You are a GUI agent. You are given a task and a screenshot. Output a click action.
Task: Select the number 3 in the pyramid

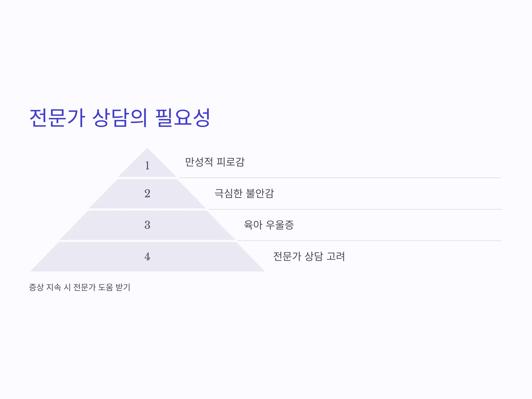pos(147,225)
